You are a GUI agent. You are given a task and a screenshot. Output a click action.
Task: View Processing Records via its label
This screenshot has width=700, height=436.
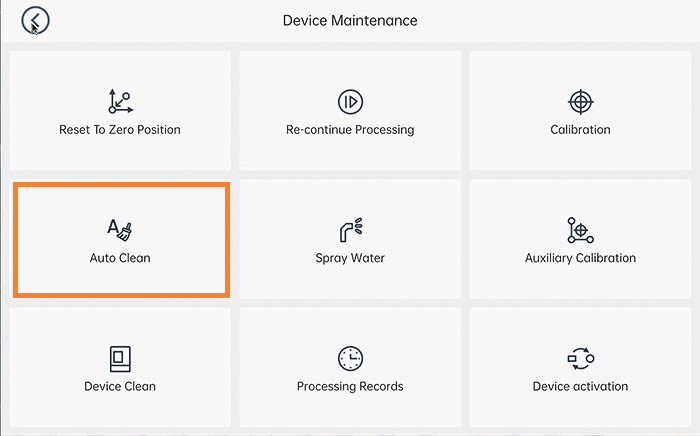(350, 386)
